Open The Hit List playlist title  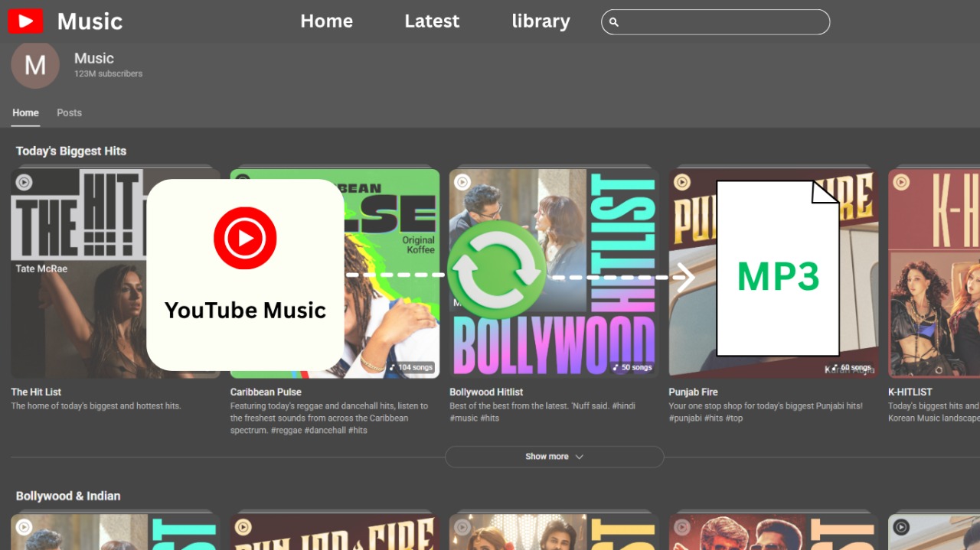tap(36, 392)
